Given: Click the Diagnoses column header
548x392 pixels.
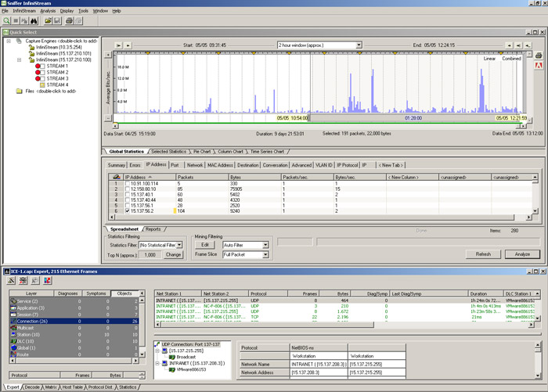Looking at the screenshot, I should (x=68, y=293).
